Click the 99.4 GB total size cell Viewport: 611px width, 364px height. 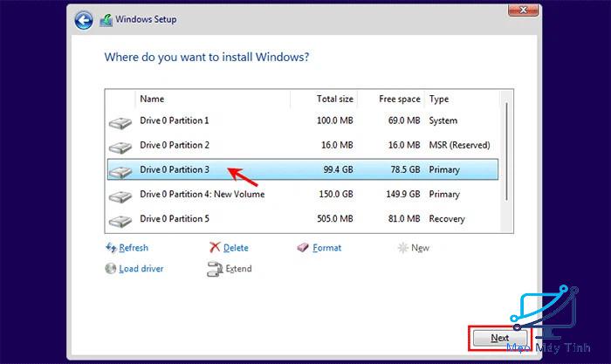[x=339, y=169]
